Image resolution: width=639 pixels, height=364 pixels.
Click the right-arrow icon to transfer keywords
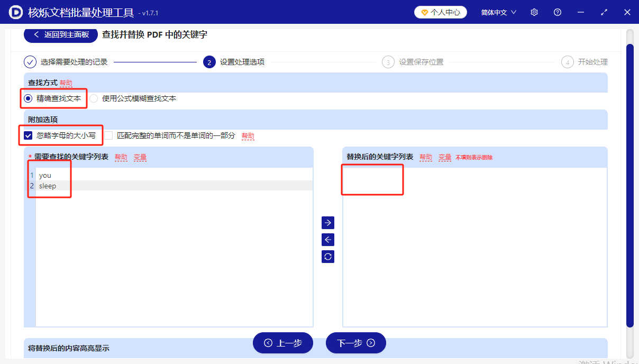(327, 223)
